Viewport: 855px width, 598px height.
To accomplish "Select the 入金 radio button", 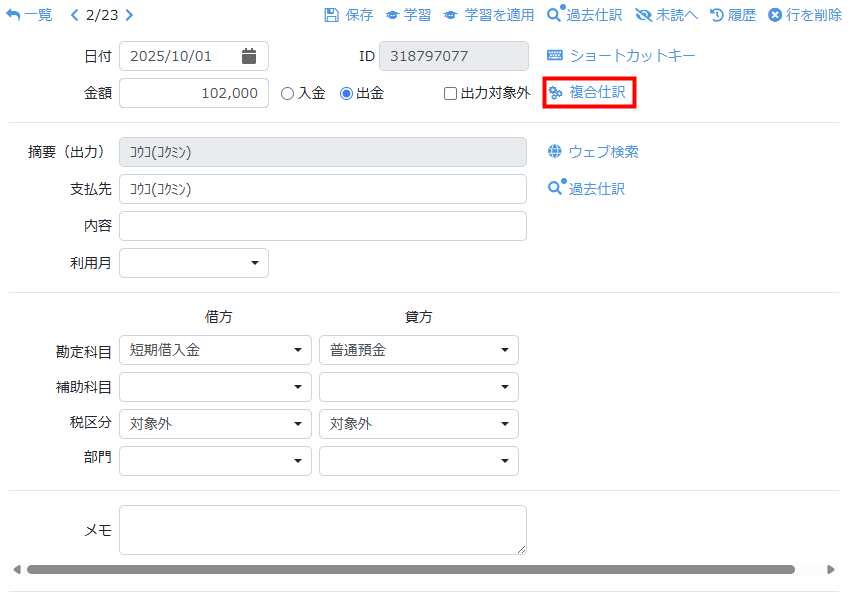I will [x=288, y=94].
